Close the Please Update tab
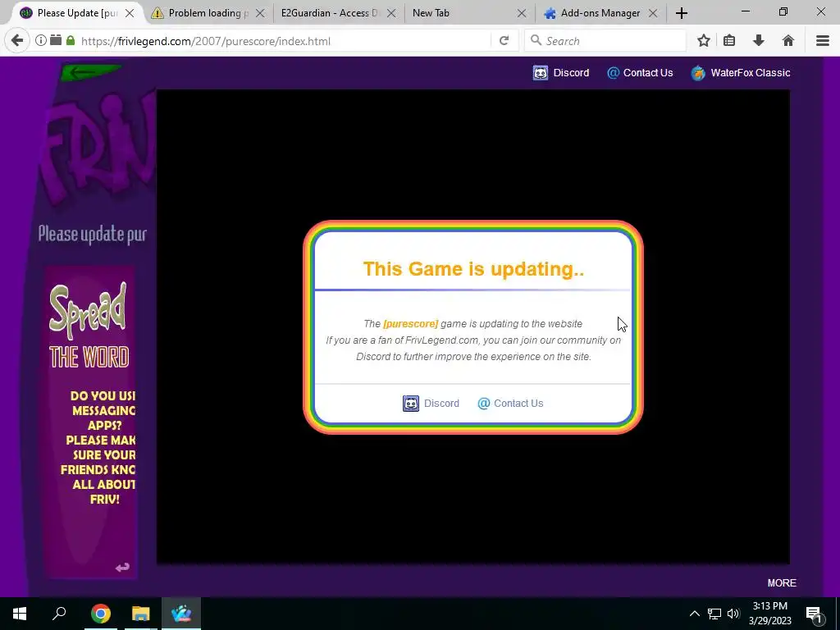The height and width of the screenshot is (630, 840). pyautogui.click(x=130, y=13)
